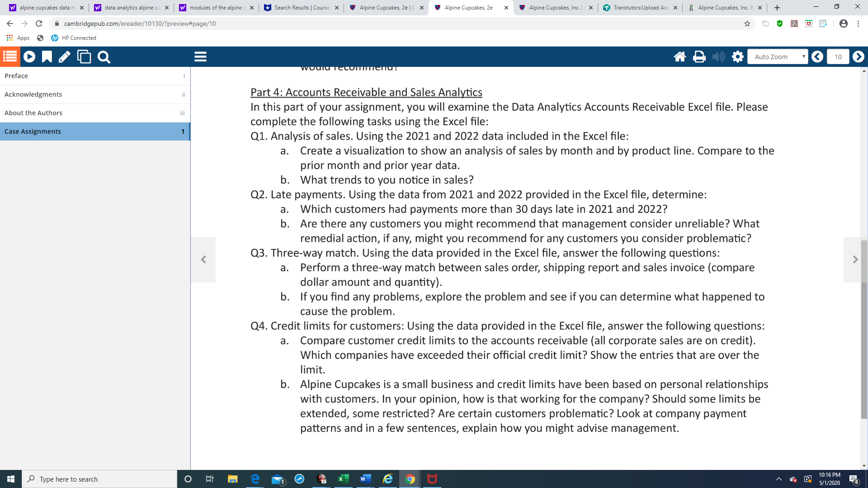Print the current page

pos(699,56)
